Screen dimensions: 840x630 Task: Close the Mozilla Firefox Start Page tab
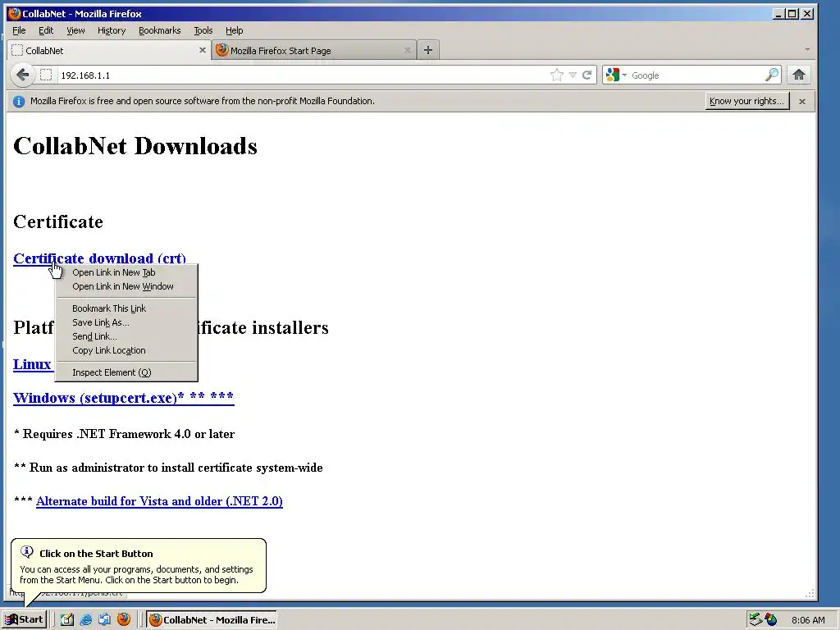(x=407, y=50)
